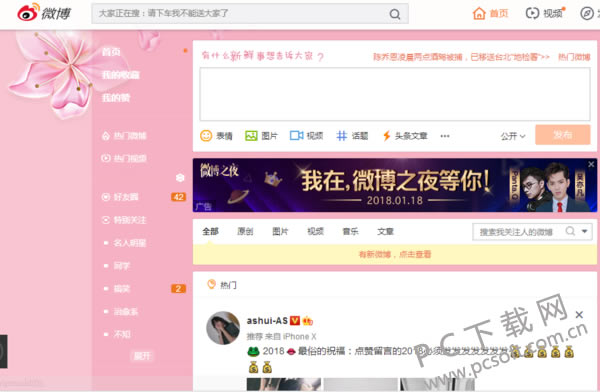Open the compass discover icon in the header
Screen dimensions: 600x392
(x=587, y=13)
